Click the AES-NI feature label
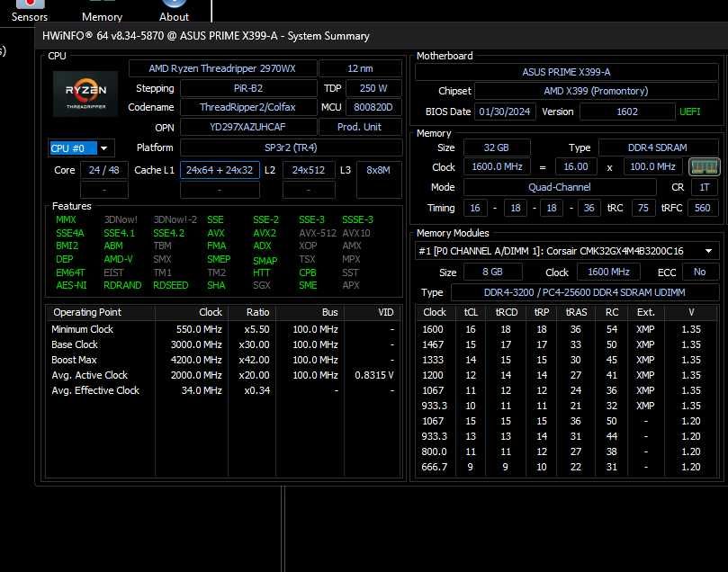The image size is (728, 572). 71,285
